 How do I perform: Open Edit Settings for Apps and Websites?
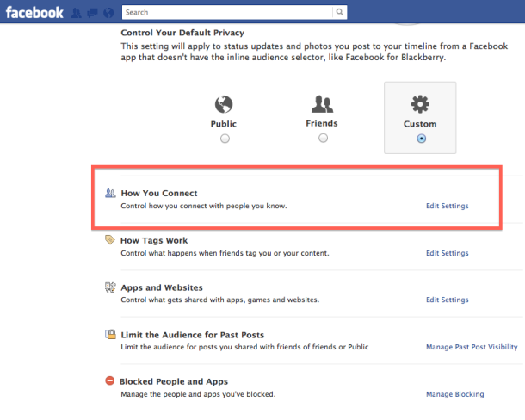click(x=448, y=300)
